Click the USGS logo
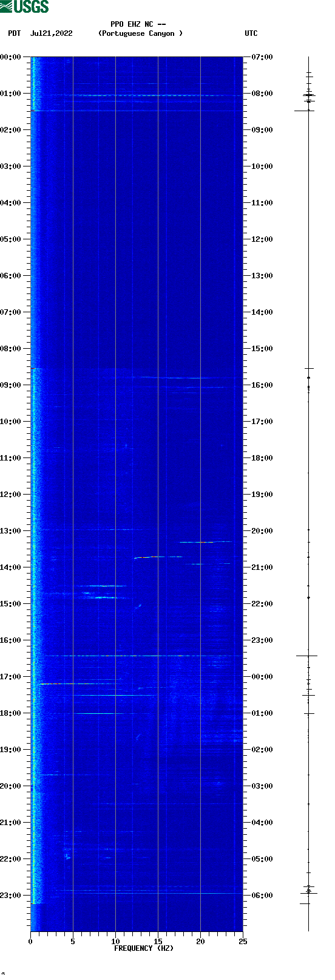Screen dimensions: 335x980 [x=24, y=7]
